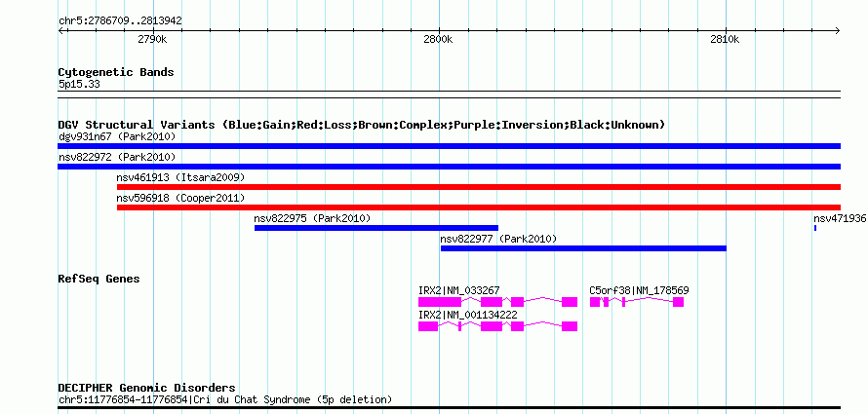
Task: Click the RefSeq Genes track title
Action: click(x=99, y=279)
